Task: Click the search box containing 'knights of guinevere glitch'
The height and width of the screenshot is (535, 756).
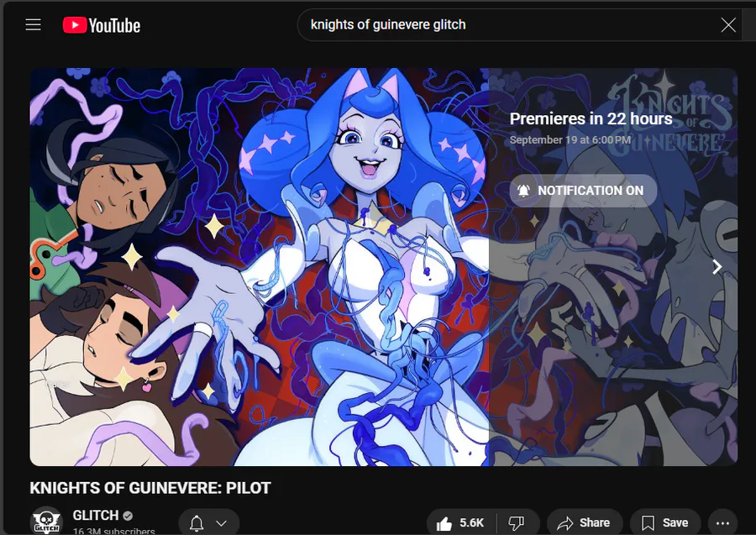Action: click(519, 24)
